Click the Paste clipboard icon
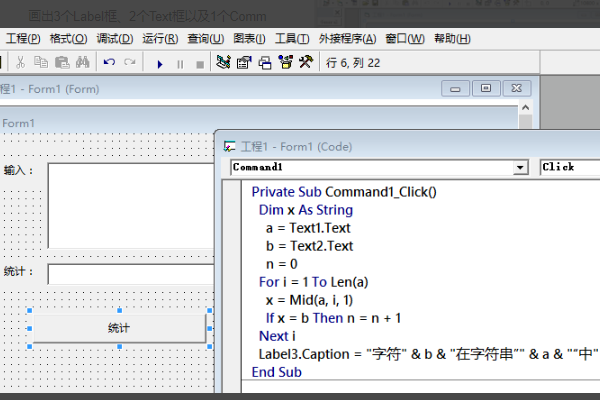The width and height of the screenshot is (600, 400). pos(62,63)
